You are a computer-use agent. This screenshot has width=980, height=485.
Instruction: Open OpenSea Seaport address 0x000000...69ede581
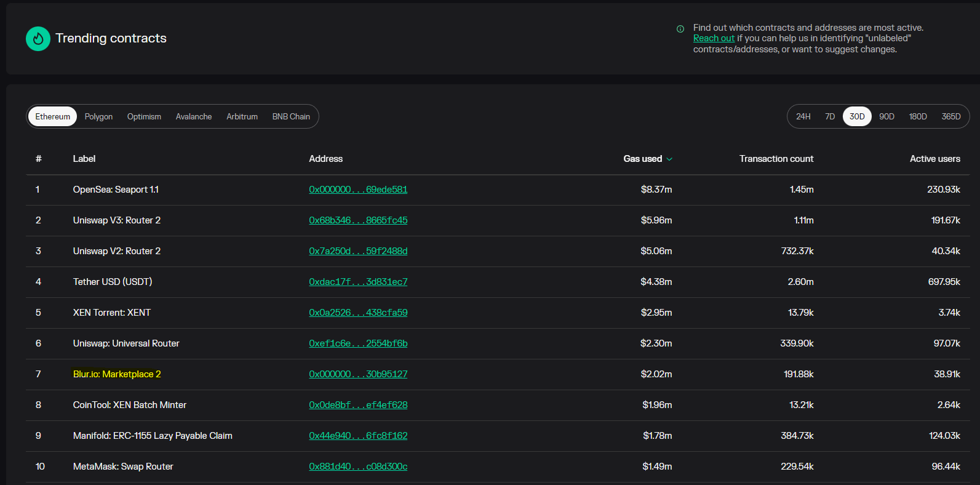(x=358, y=190)
